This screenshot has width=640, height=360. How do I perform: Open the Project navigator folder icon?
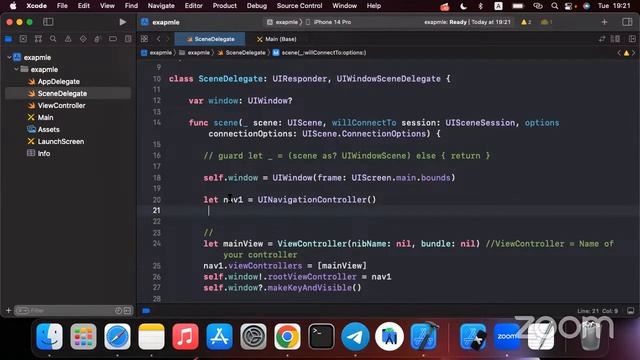(x=8, y=39)
